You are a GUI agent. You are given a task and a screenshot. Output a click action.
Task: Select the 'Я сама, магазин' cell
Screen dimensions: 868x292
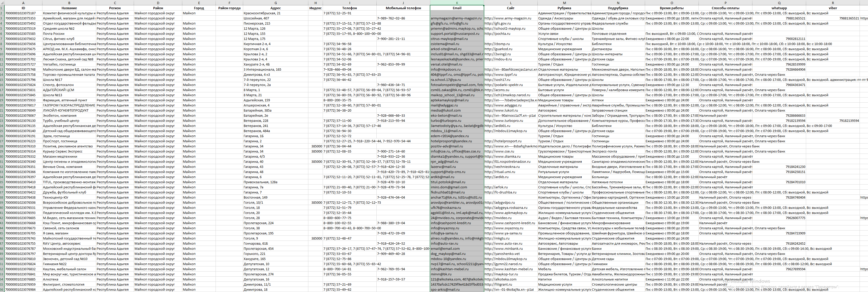point(69,233)
